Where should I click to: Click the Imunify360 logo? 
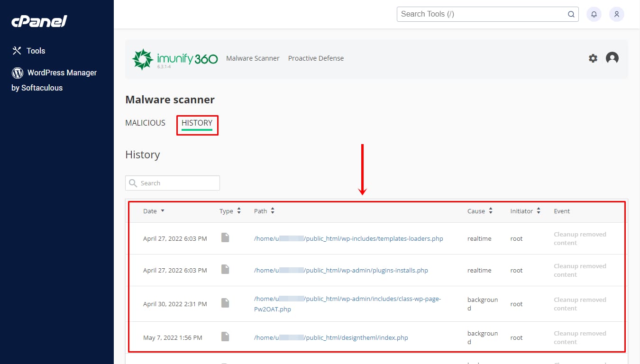click(x=174, y=59)
